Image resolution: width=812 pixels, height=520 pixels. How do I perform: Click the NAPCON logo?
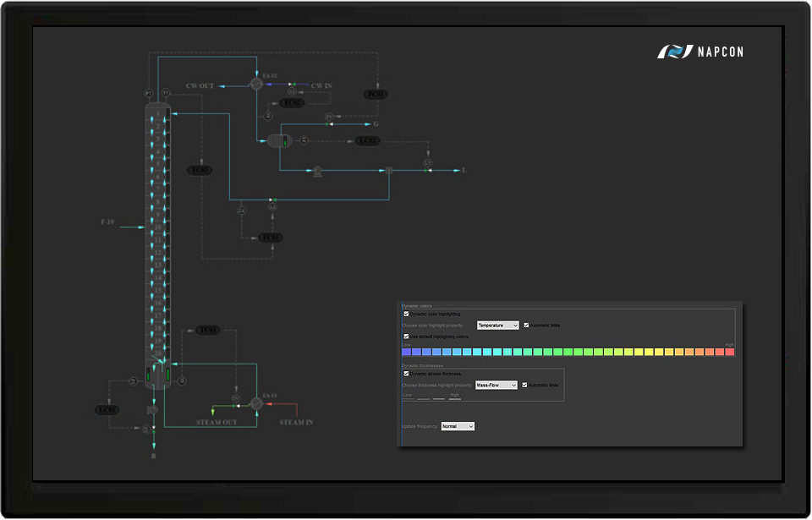click(x=700, y=52)
